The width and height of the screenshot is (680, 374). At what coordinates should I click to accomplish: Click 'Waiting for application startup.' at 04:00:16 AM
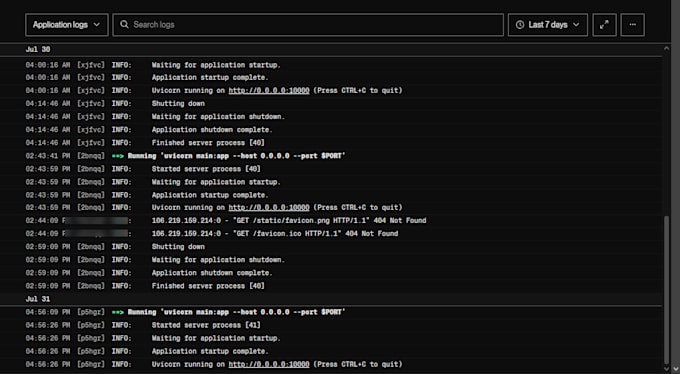pos(216,65)
